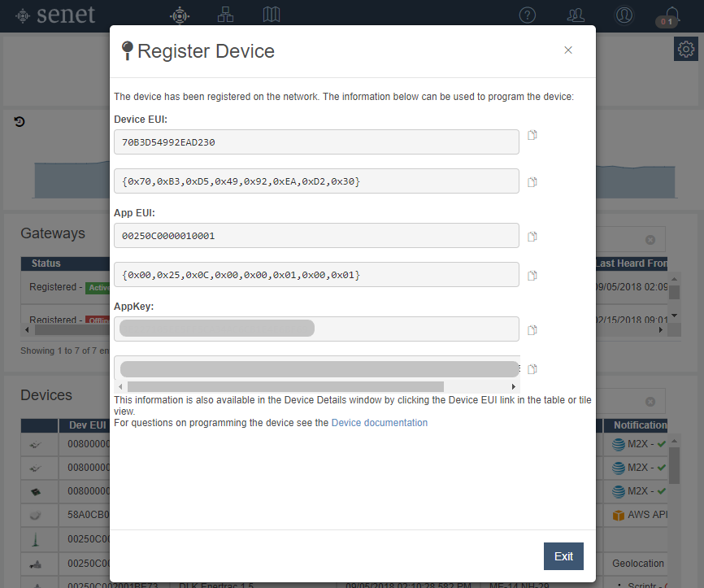This screenshot has height=588, width=704.
Task: Copy the Device EUI byte array
Action: pyautogui.click(x=532, y=182)
